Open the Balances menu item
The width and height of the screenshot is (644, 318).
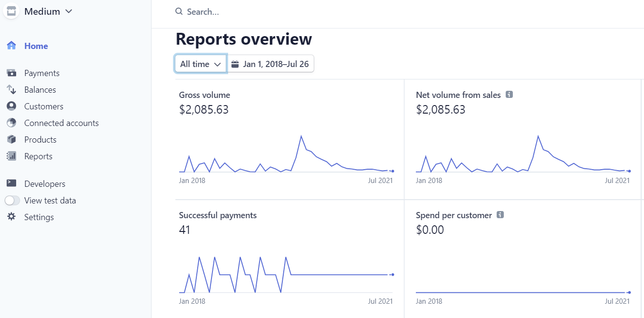(x=40, y=90)
